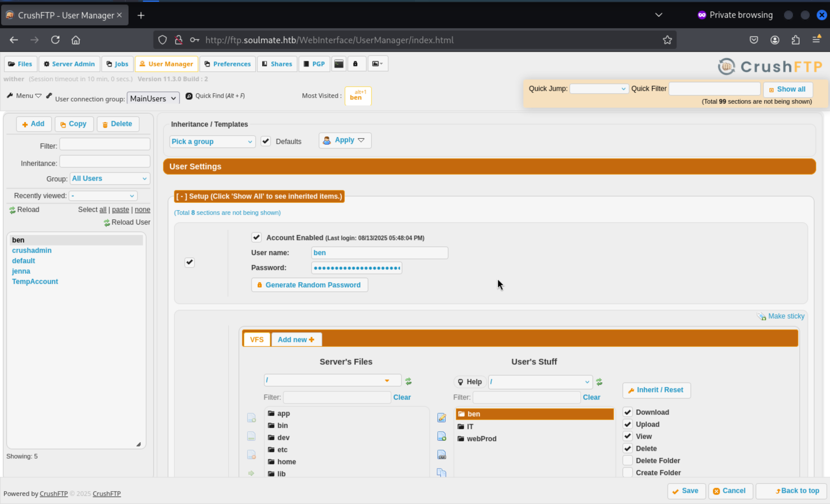The image size is (830, 504).
Task: Select the crushadmin user in the list
Action: coord(32,250)
